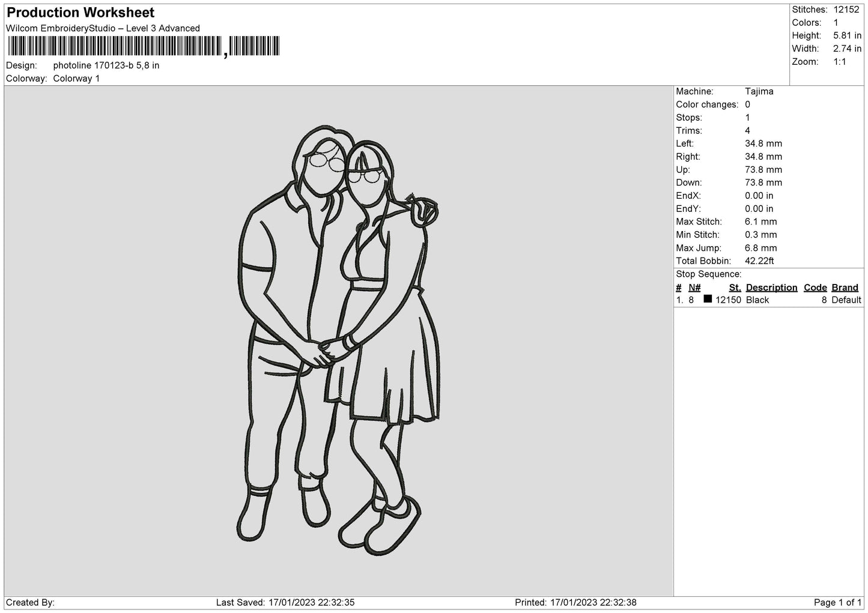Click the Trims value 4

748,130
